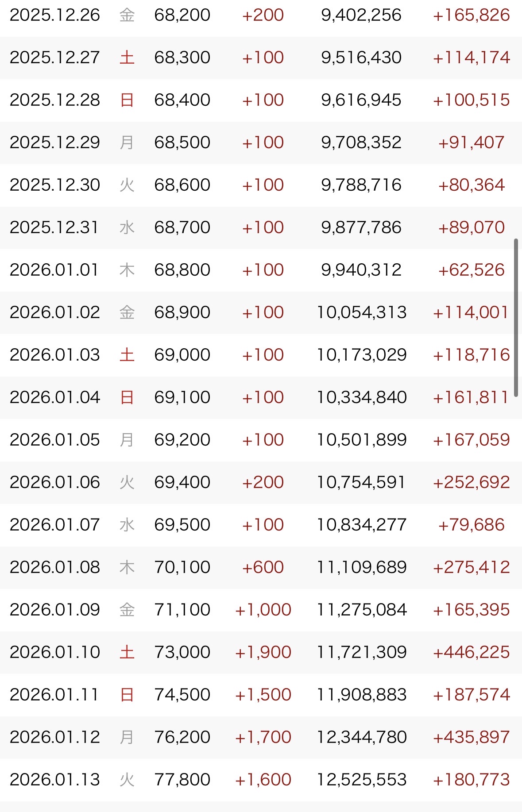
Task: Click the 77,800 value for 2026.01.13
Action: (x=182, y=780)
